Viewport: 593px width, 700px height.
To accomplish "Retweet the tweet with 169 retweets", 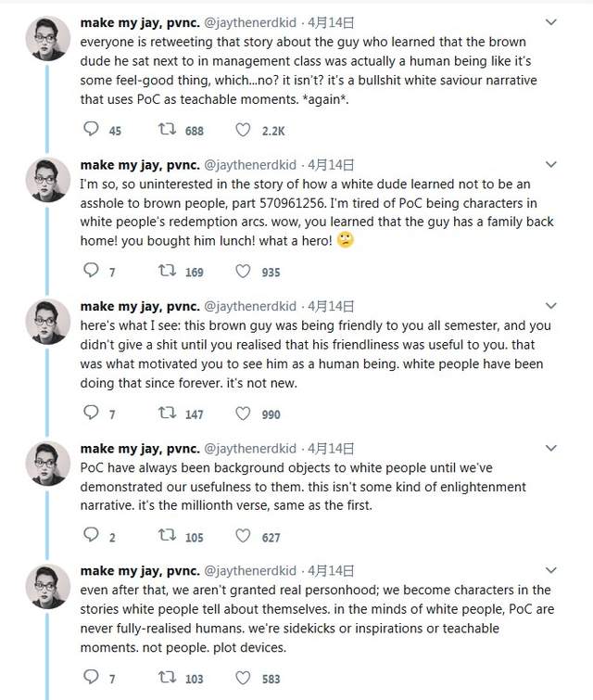I will pos(169,272).
